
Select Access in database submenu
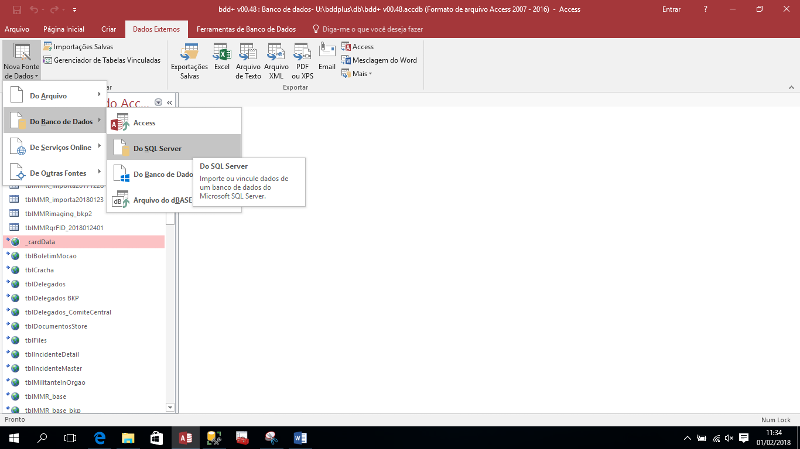coord(174,122)
